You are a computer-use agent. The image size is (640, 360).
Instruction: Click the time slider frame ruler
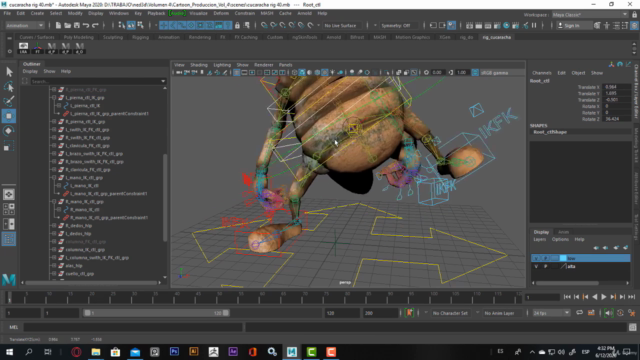click(265, 297)
